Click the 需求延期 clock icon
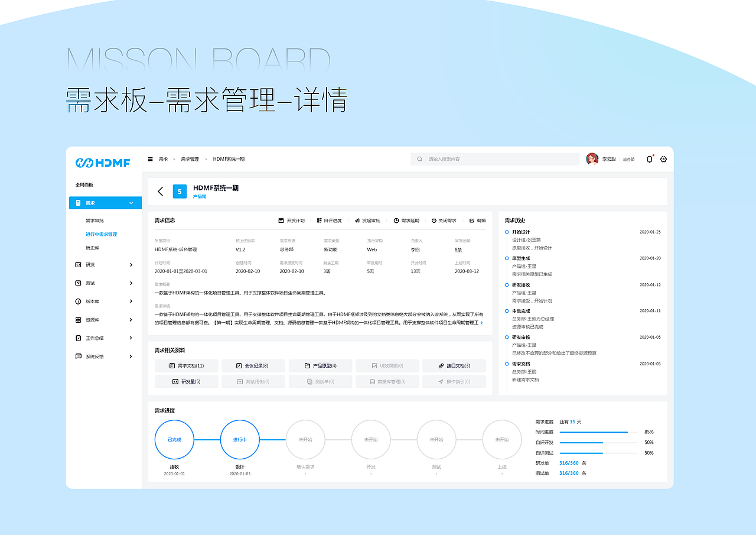This screenshot has height=535, width=756. pos(396,221)
